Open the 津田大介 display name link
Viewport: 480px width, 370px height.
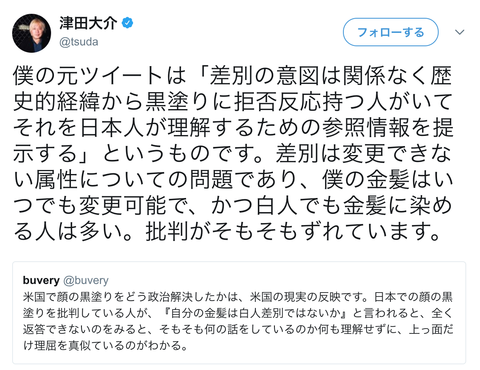[x=88, y=23]
